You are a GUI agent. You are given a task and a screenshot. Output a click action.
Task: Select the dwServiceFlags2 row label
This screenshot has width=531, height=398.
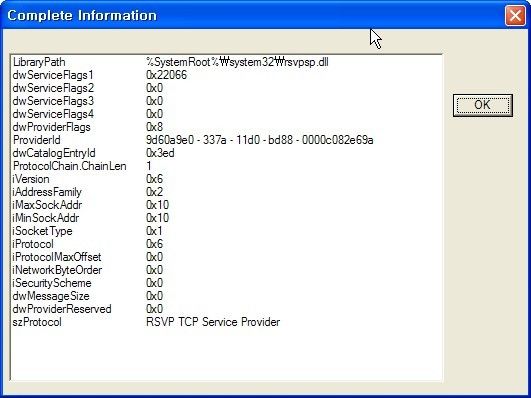tap(53, 88)
